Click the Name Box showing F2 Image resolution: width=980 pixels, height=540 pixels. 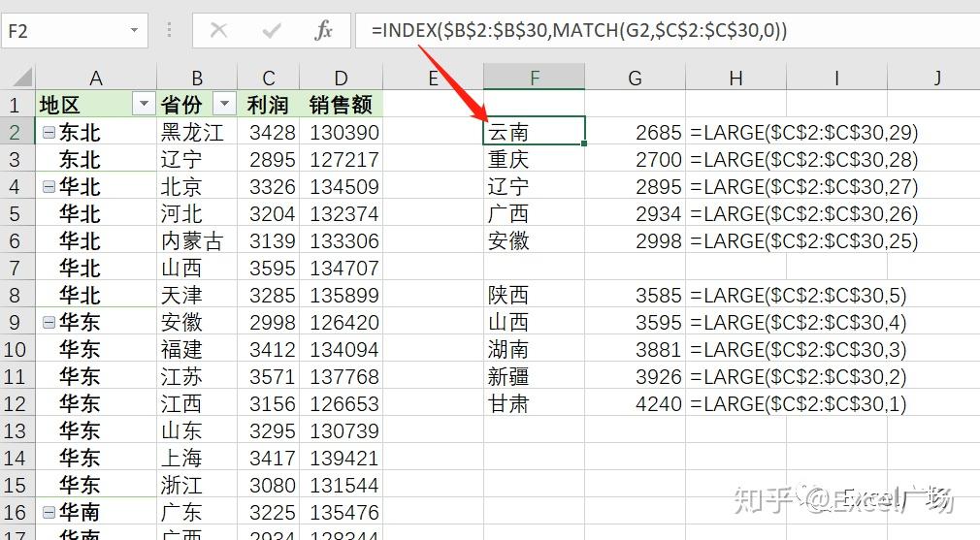(x=74, y=30)
